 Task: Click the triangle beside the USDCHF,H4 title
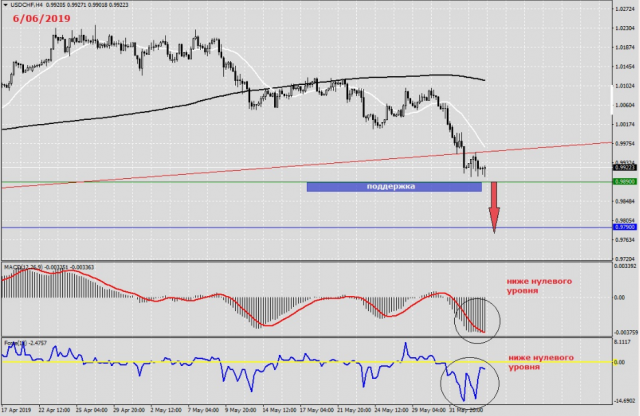point(4,4)
